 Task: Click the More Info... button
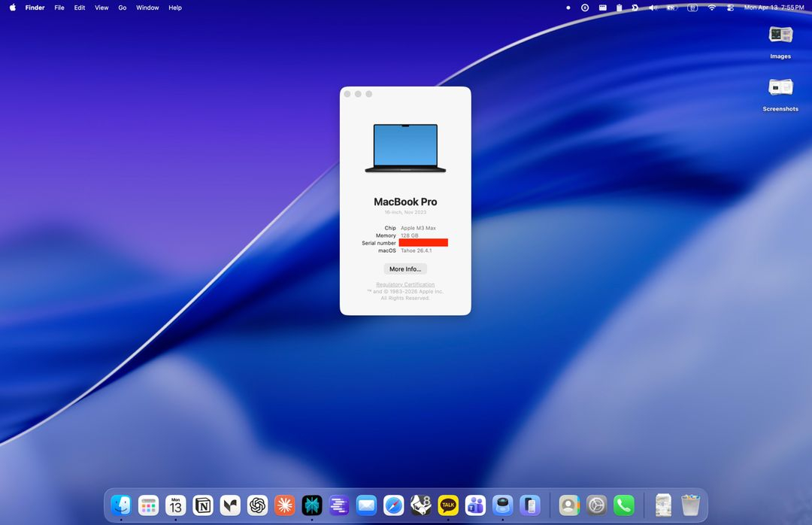point(405,269)
